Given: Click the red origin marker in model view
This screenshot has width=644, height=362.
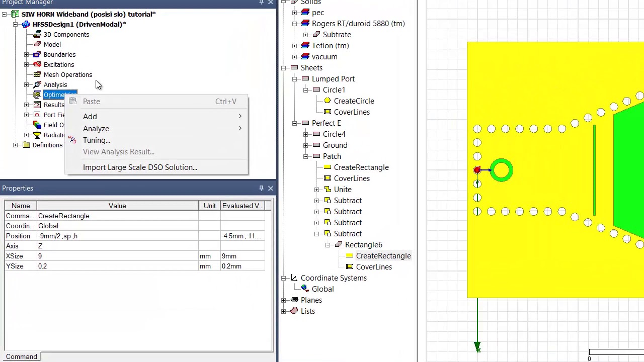Looking at the screenshot, I should pyautogui.click(x=477, y=170).
